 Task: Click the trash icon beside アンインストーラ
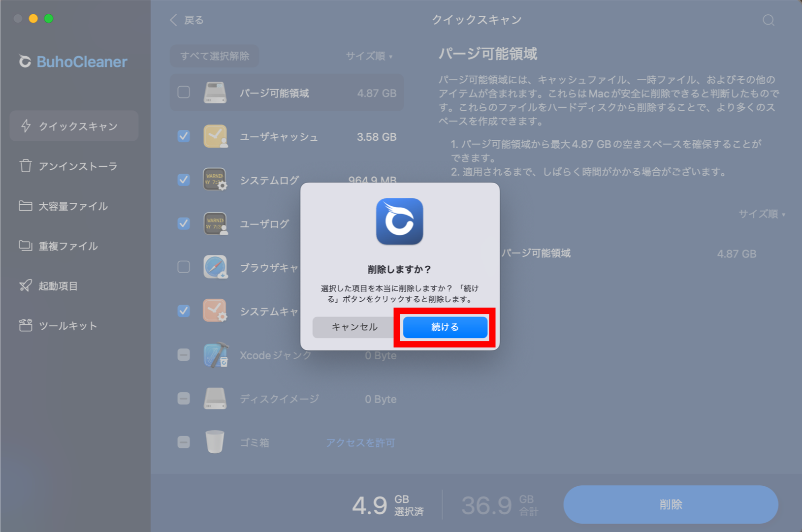click(26, 166)
